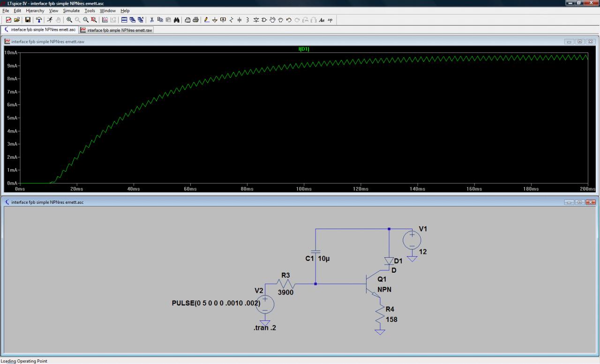Pick the Resistor tool in the toolbar
600x364 pixels.
[x=231, y=20]
